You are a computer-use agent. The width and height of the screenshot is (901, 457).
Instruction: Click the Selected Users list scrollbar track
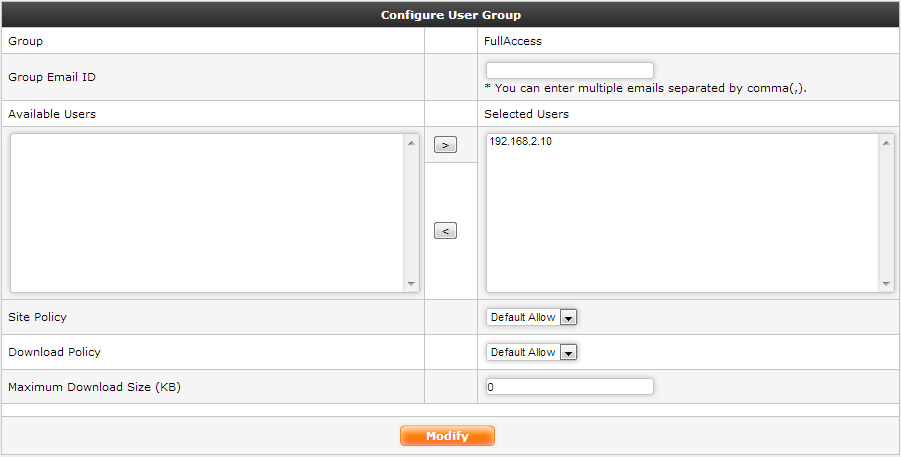tap(886, 212)
